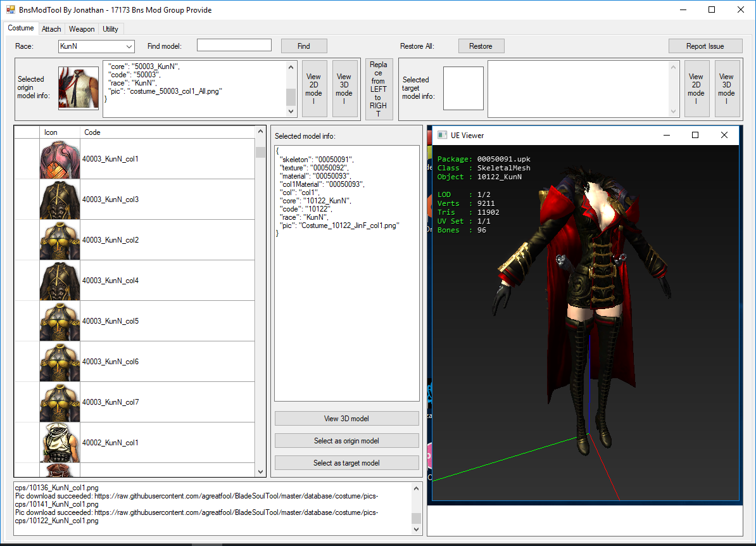
Task: Click the Restore button
Action: [x=481, y=46]
